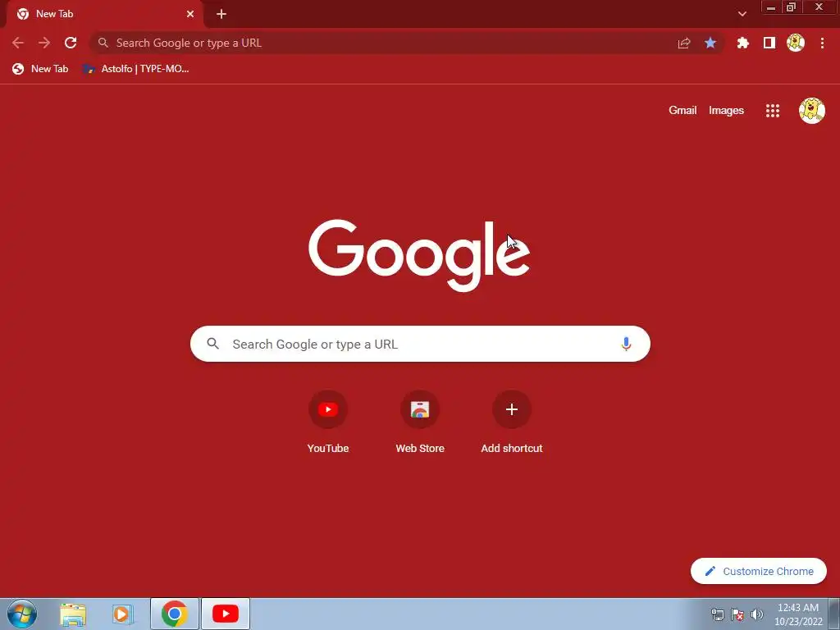Open the Chrome profile avatar in toolbar

[796, 43]
